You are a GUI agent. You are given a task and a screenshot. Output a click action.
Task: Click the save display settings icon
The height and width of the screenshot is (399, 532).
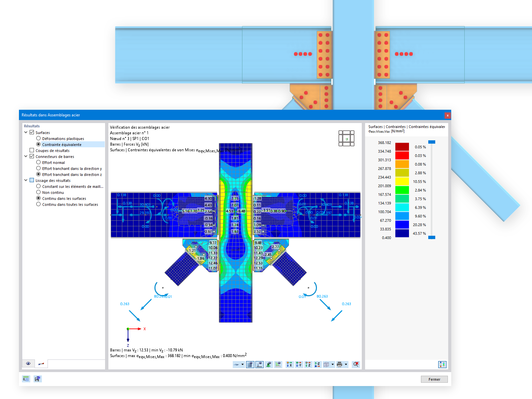(x=38, y=379)
